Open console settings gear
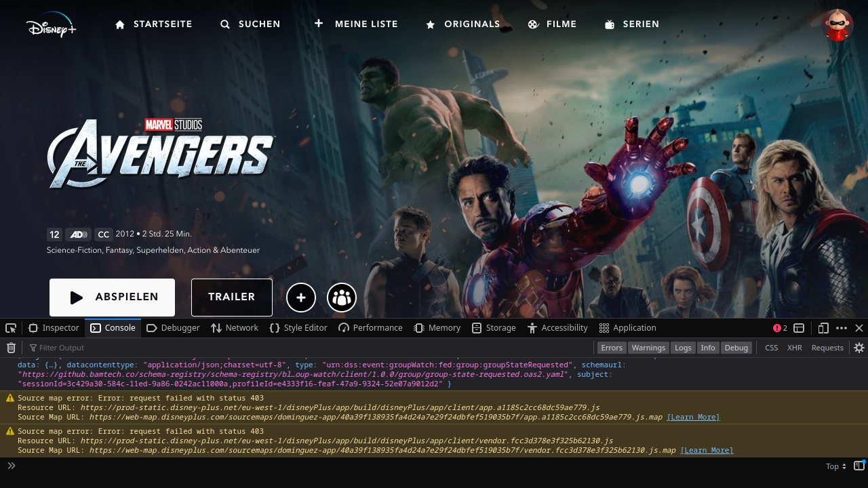 (x=859, y=348)
